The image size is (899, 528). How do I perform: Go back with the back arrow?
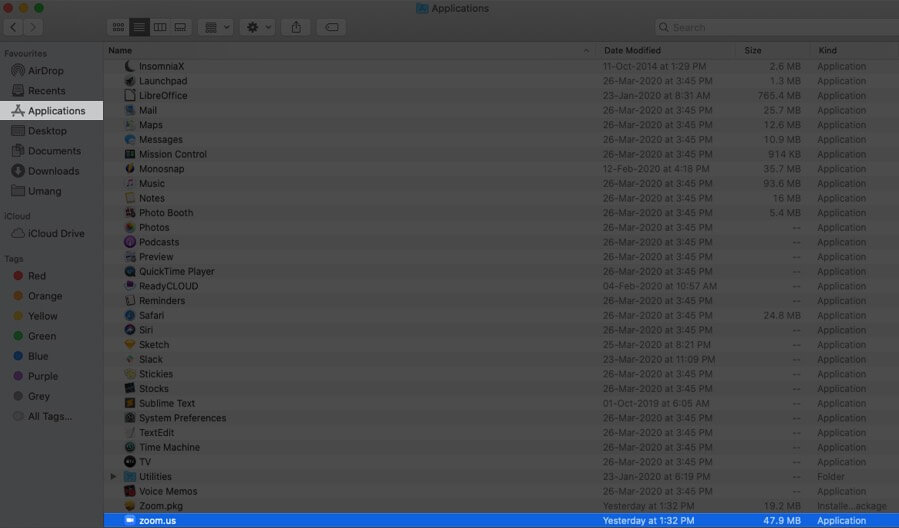(13, 27)
